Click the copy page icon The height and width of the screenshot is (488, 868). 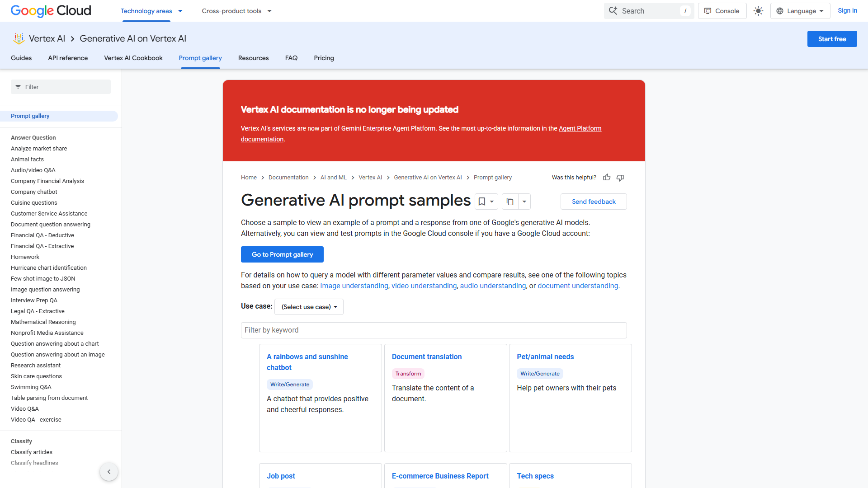coord(510,202)
